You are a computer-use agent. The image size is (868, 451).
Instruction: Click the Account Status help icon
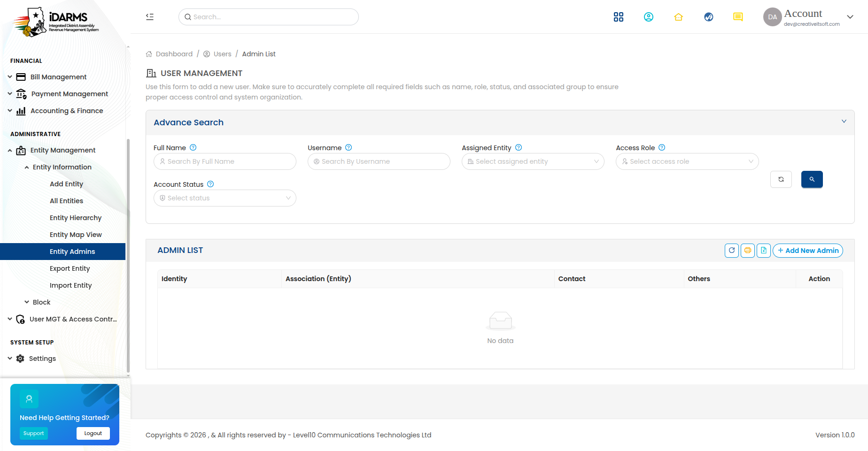[x=210, y=184]
